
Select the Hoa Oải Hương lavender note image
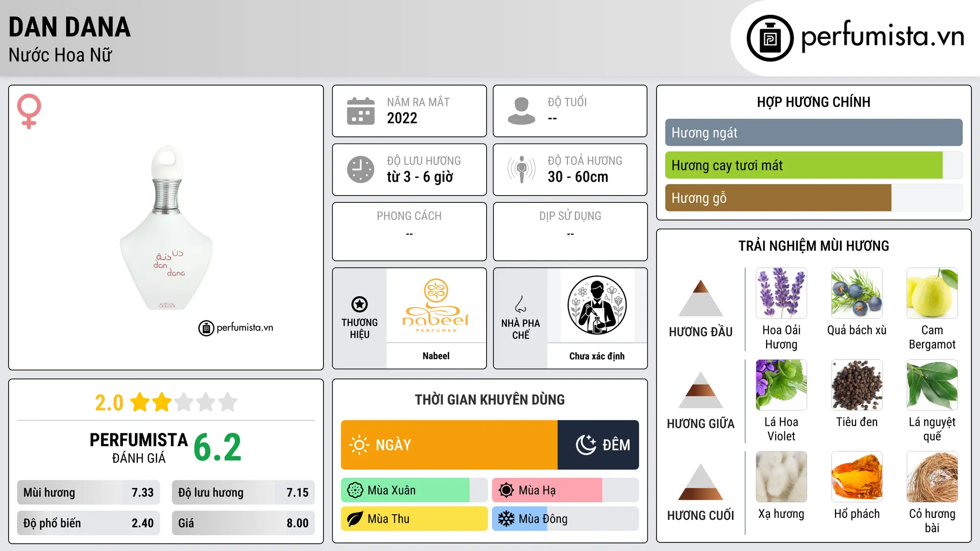(x=781, y=293)
